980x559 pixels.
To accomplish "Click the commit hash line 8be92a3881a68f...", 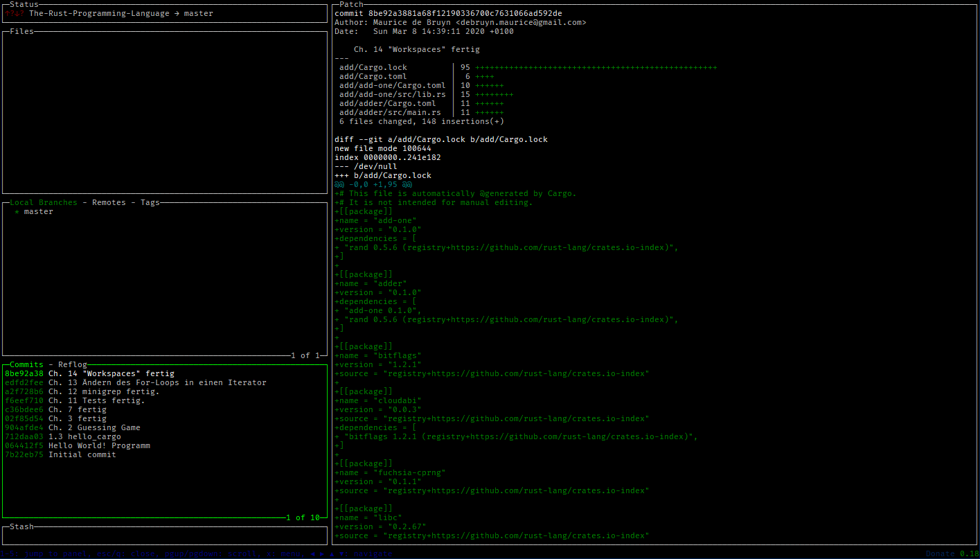I will 448,13.
